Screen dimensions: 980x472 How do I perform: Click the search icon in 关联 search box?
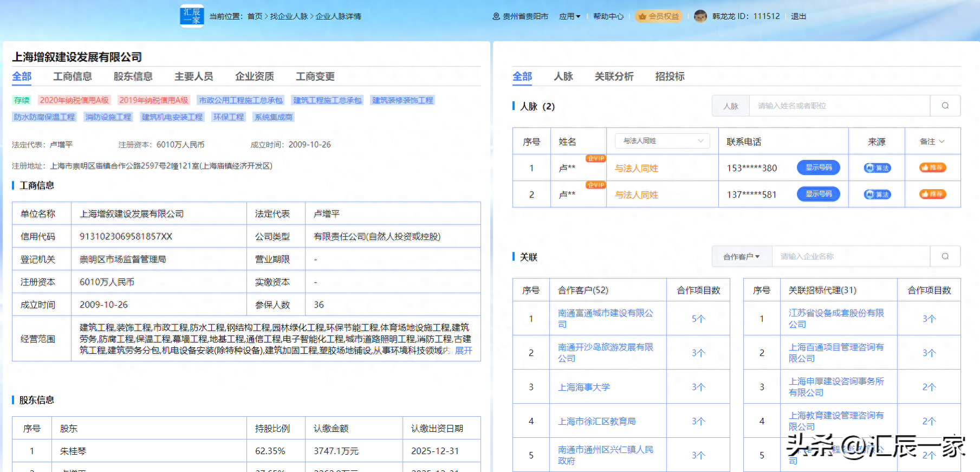[x=945, y=256]
